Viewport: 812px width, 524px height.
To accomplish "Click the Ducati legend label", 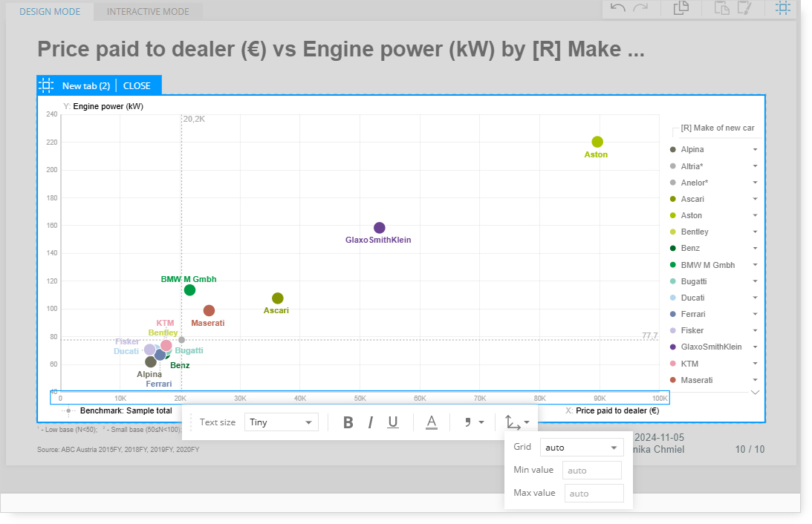I will point(692,298).
